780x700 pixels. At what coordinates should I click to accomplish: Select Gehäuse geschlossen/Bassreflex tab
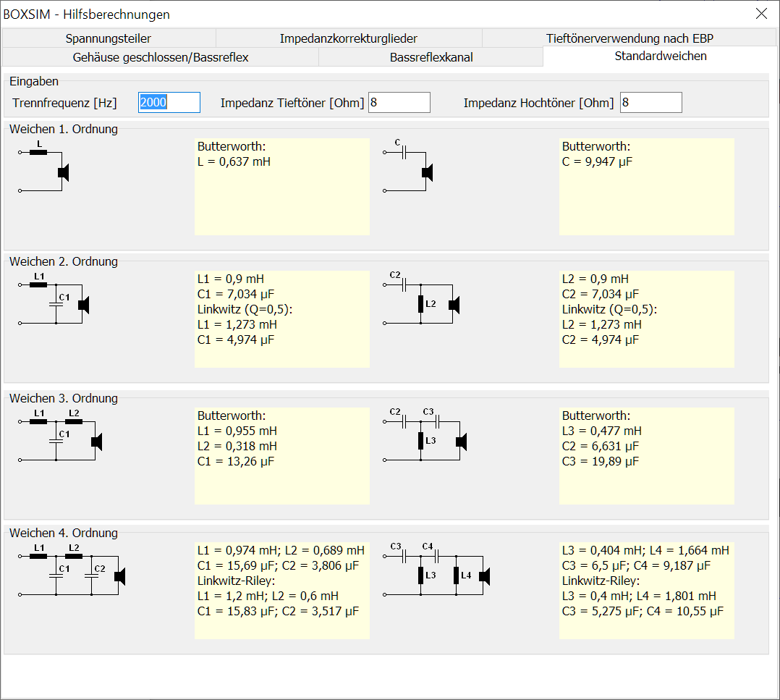[161, 57]
